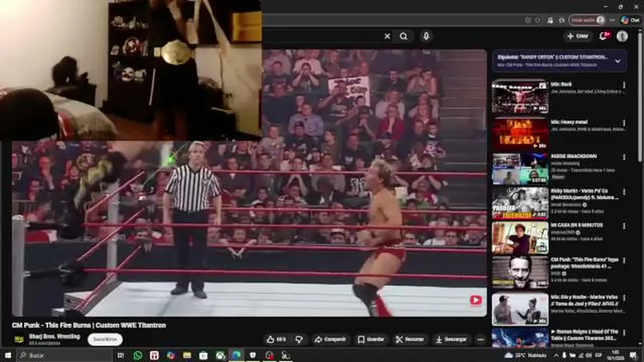
Task: Click the Compartir share button
Action: [x=330, y=339]
